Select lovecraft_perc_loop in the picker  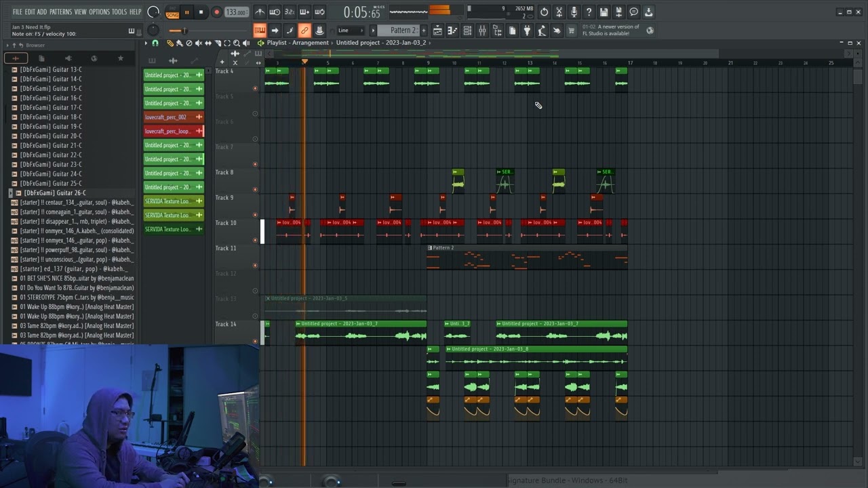[x=174, y=131]
